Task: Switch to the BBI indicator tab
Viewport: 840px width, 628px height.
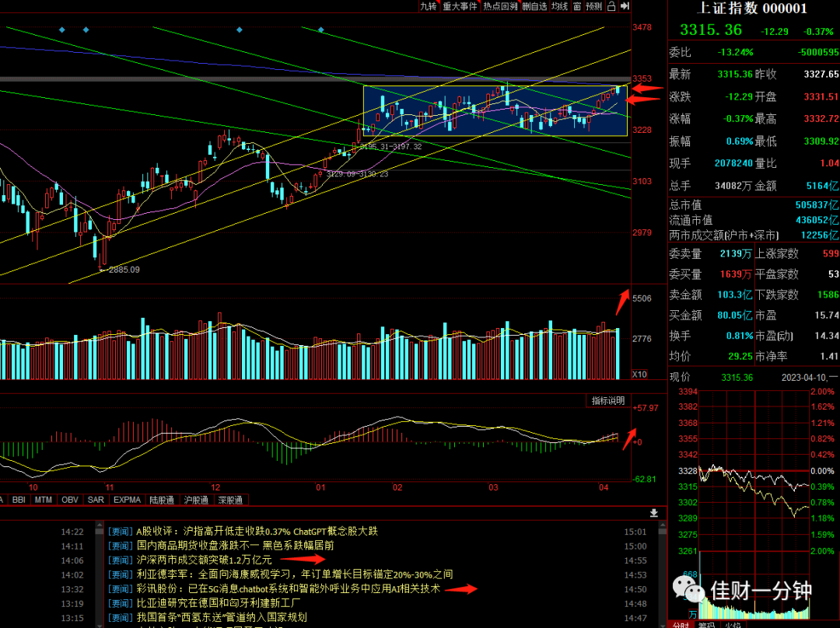Action: coord(19,500)
